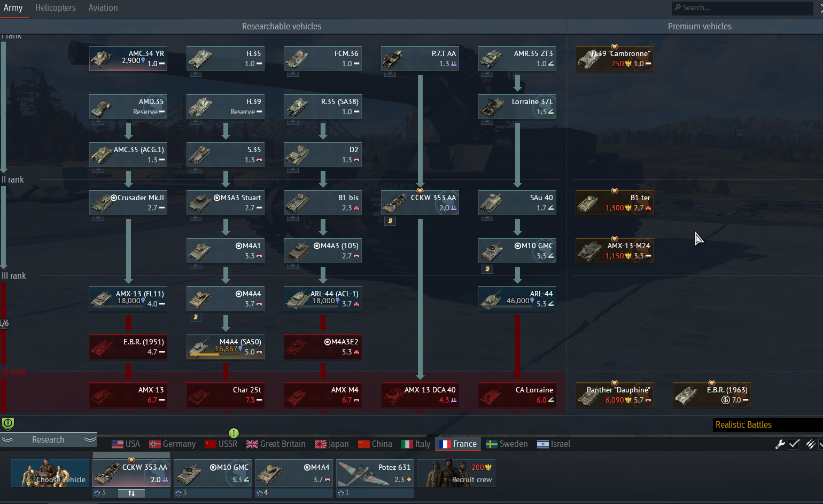Screen dimensions: 823x504
Task: Click Recruit crew for 200 eagles
Action: 456,473
